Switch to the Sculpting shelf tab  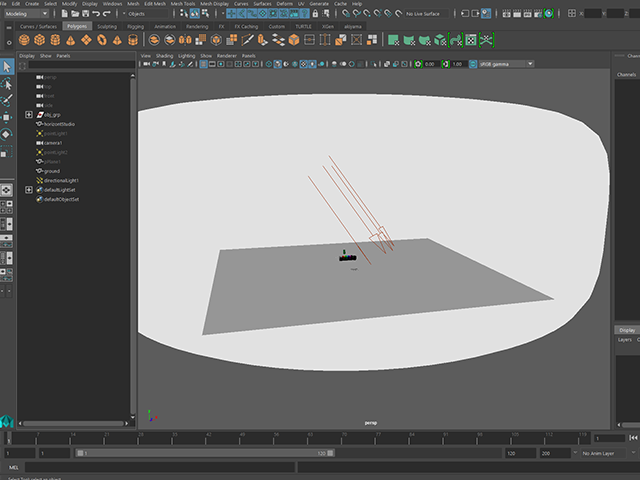pos(107,27)
